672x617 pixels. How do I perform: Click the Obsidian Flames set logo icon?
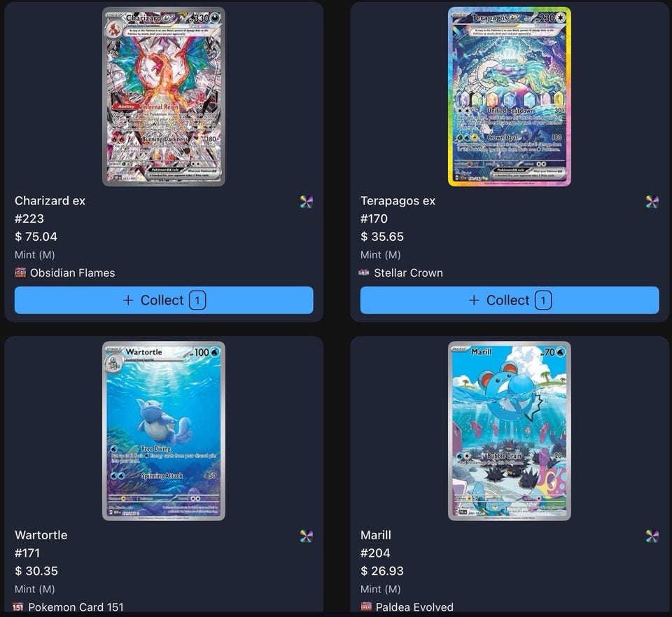[x=20, y=272]
